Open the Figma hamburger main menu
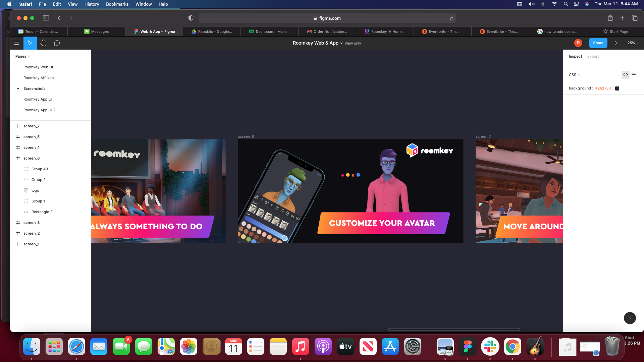Screen dimensions: 644x362 [16, 43]
